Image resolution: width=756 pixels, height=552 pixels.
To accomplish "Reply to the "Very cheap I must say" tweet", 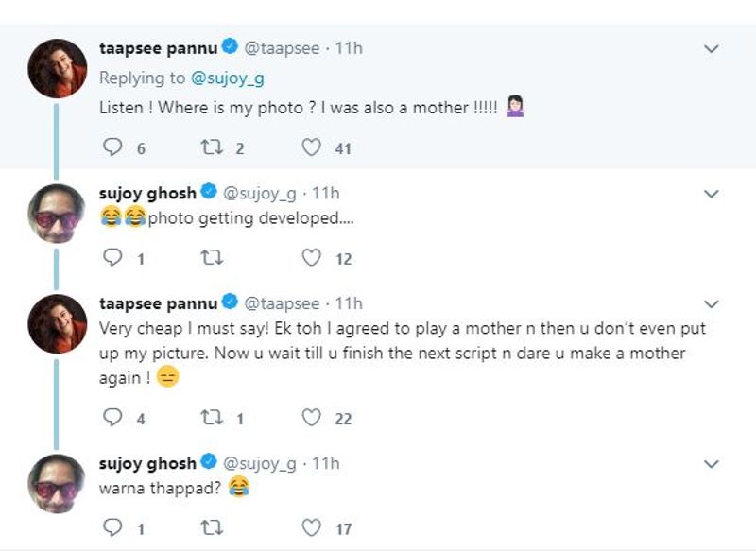I will click(x=112, y=417).
